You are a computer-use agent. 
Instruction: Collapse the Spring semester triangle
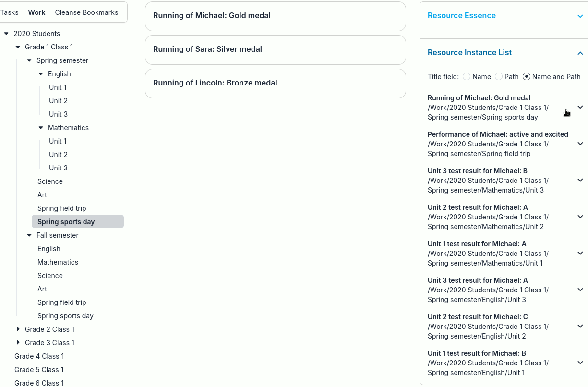(29, 60)
